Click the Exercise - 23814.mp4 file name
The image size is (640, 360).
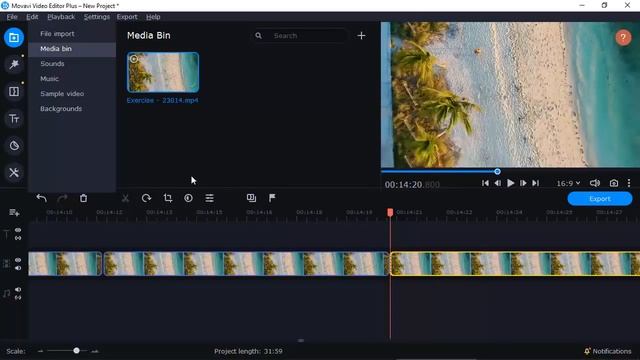162,100
